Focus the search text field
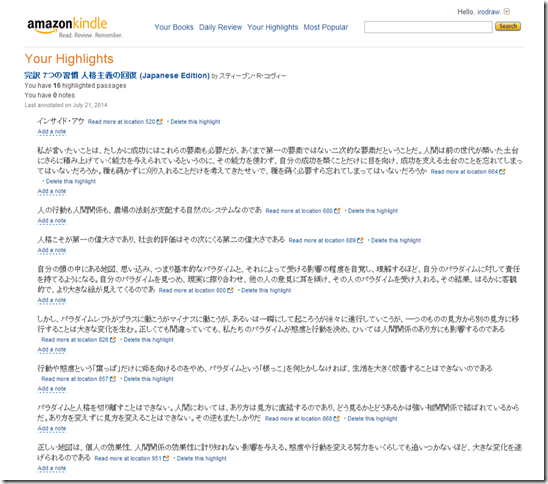Screen dimensions: 548x484 pos(428,27)
